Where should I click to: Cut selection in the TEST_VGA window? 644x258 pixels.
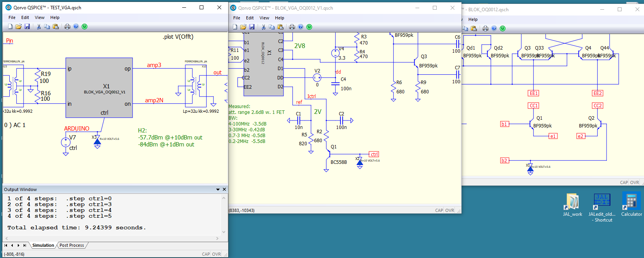point(39,27)
